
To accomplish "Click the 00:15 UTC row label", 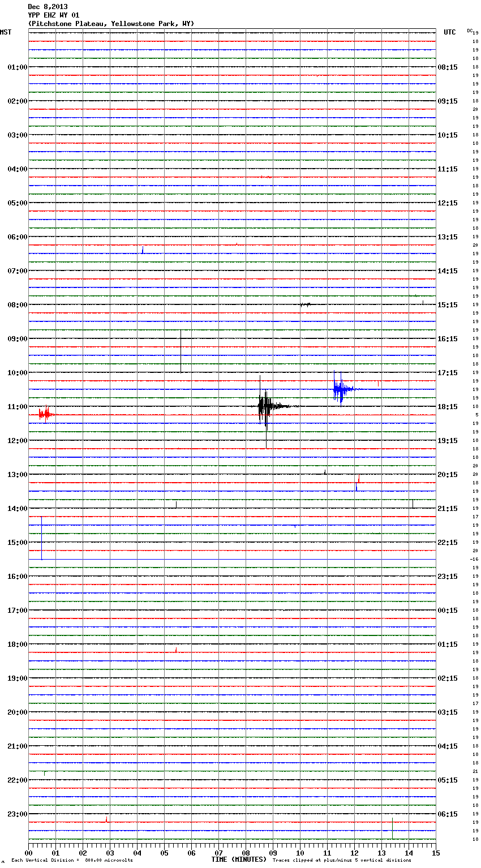I will pyautogui.click(x=448, y=611).
